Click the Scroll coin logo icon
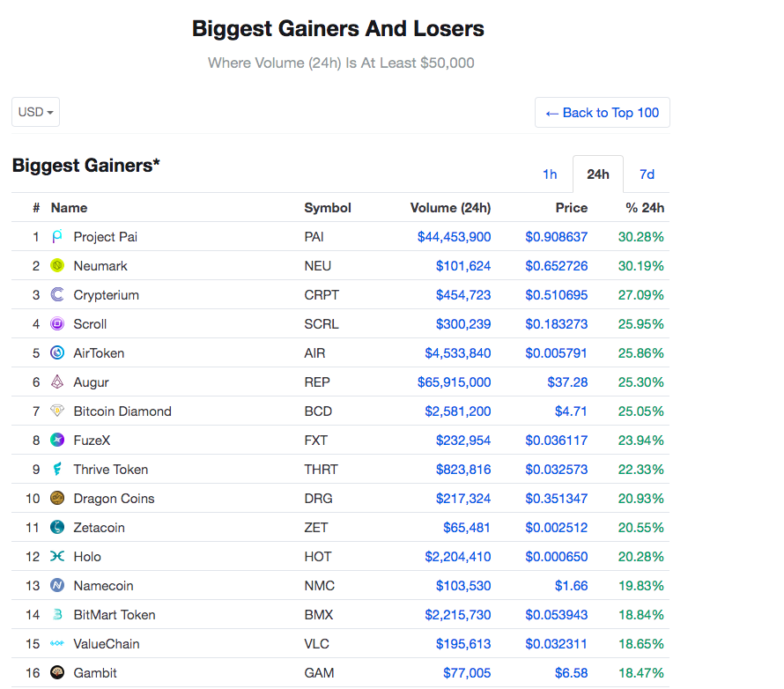This screenshot has width=784, height=689. (57, 323)
